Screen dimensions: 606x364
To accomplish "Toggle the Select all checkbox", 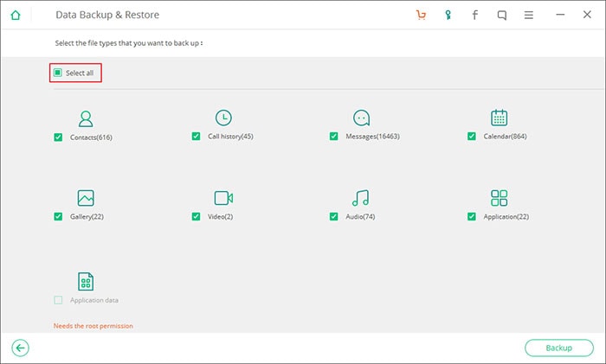I will (x=58, y=73).
